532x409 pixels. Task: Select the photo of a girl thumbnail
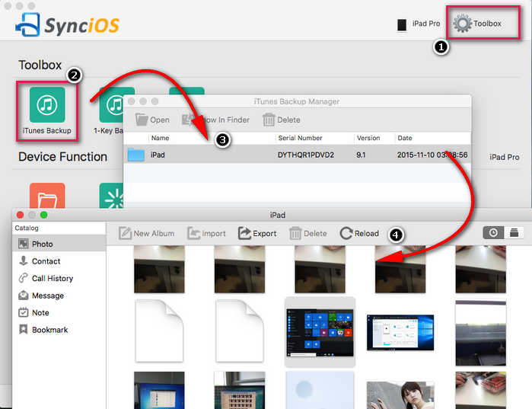coord(400,395)
